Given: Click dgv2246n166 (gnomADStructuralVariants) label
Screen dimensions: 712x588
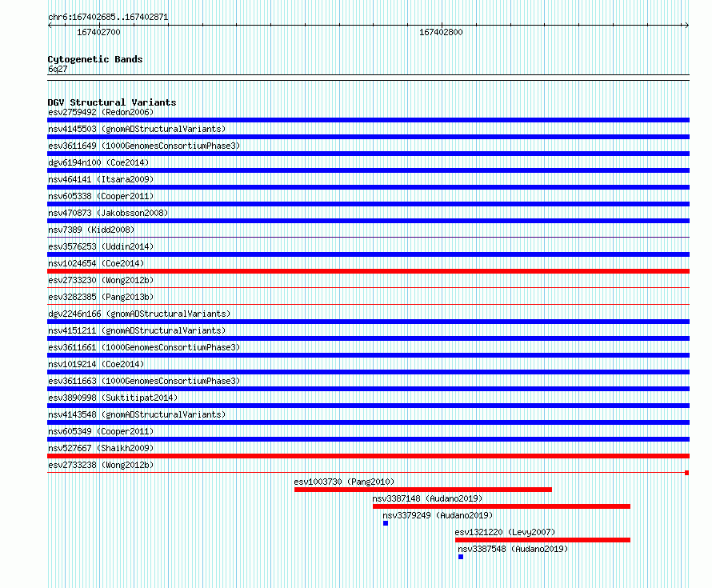Looking at the screenshot, I should point(139,314).
